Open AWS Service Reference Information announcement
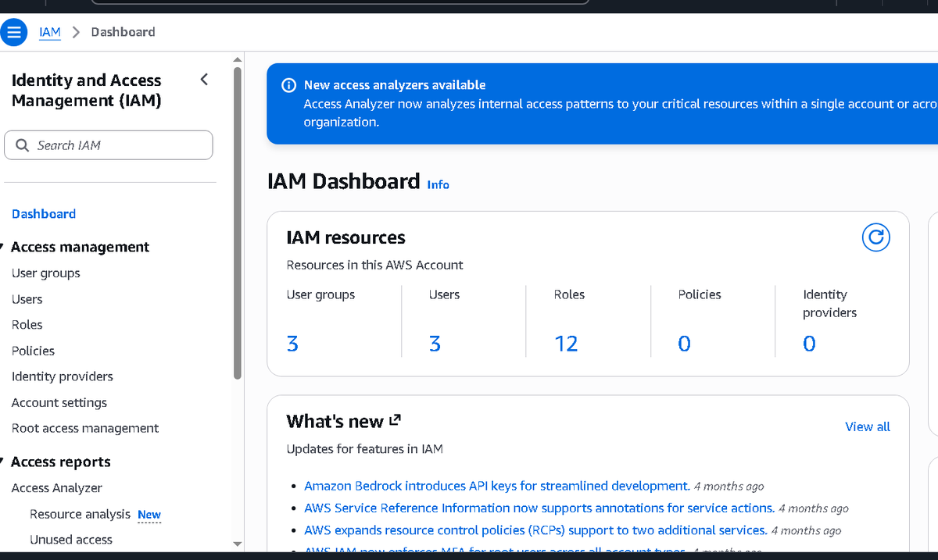This screenshot has width=938, height=560. (539, 508)
